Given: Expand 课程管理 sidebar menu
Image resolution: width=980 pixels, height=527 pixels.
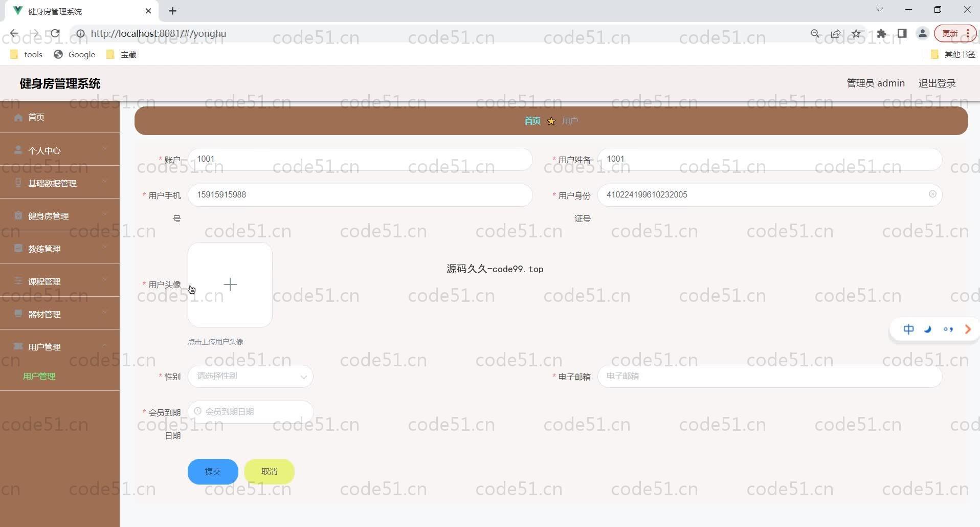Looking at the screenshot, I should 60,281.
